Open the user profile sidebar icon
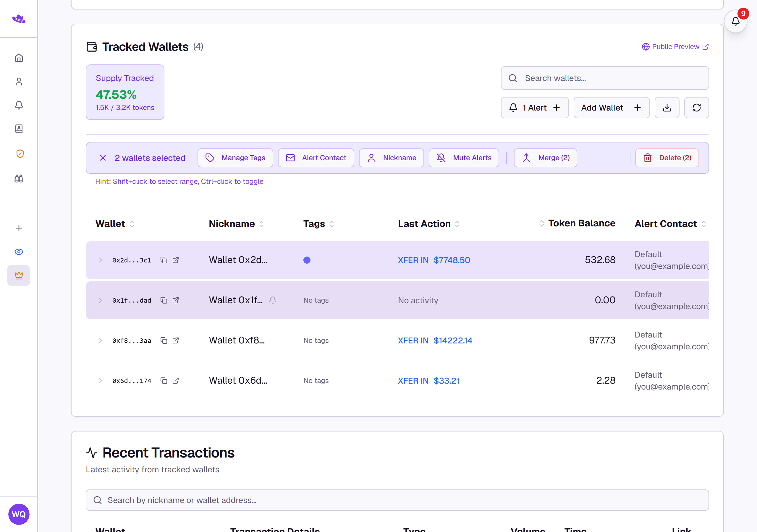Screen dimensions: 757x532 (19, 81)
